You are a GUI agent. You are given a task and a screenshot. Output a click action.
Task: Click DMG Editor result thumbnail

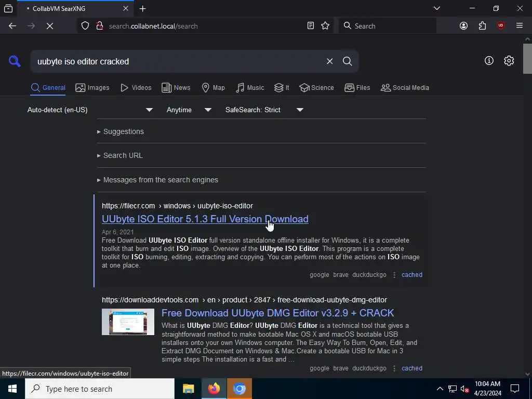click(128, 322)
